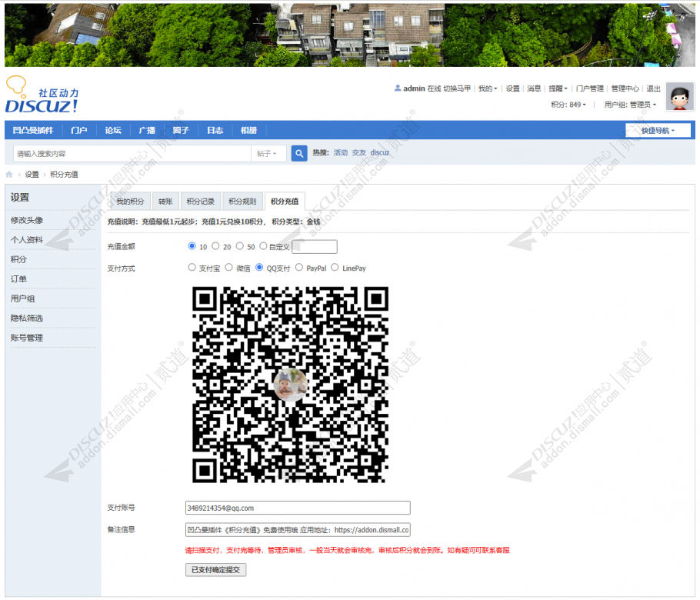Click the blue search magnifier button
Viewport: 700px width, 600px height.
click(299, 154)
